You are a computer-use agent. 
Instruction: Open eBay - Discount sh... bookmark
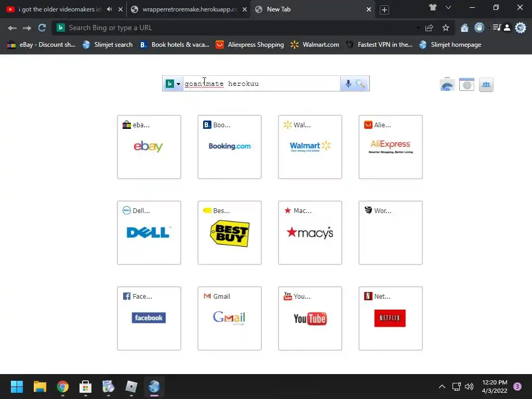(x=41, y=45)
